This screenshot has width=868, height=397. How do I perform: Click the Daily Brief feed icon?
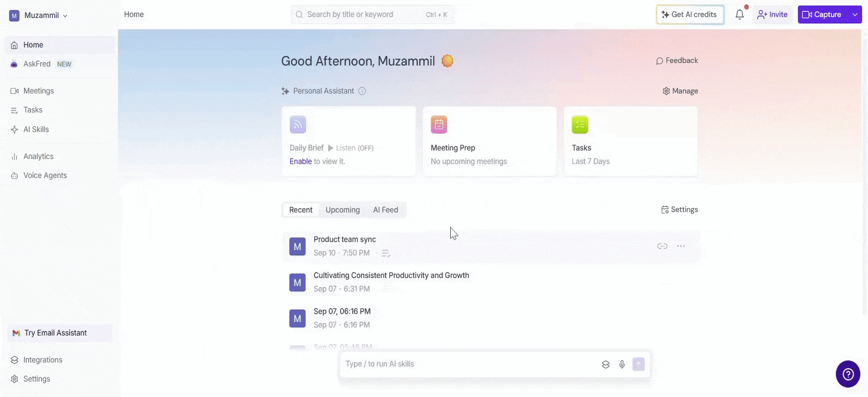[x=298, y=125]
